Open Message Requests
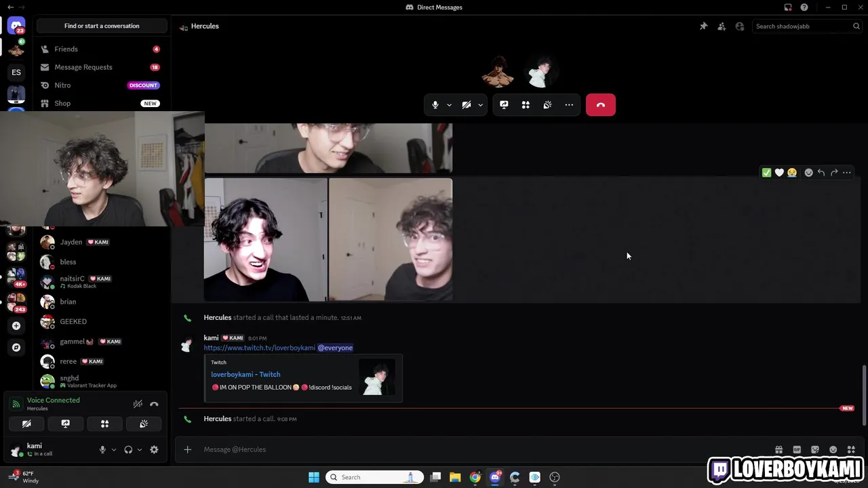The image size is (868, 488). tap(102, 67)
